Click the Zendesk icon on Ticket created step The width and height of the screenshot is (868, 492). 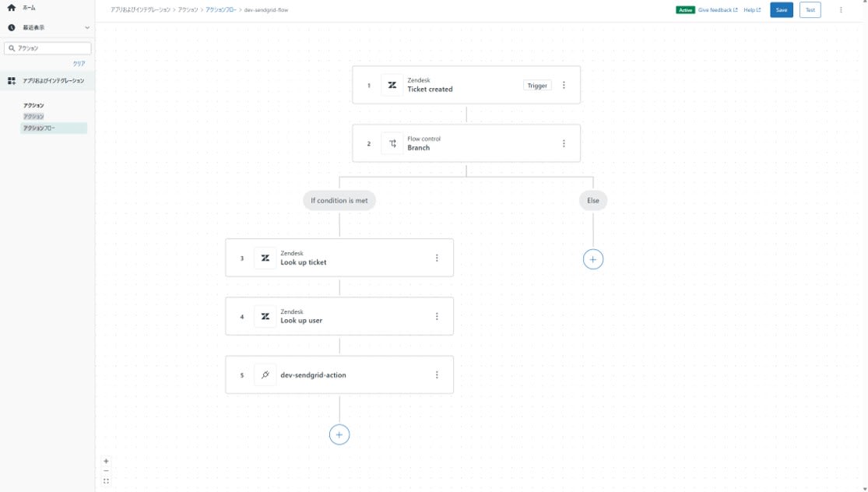(x=392, y=85)
